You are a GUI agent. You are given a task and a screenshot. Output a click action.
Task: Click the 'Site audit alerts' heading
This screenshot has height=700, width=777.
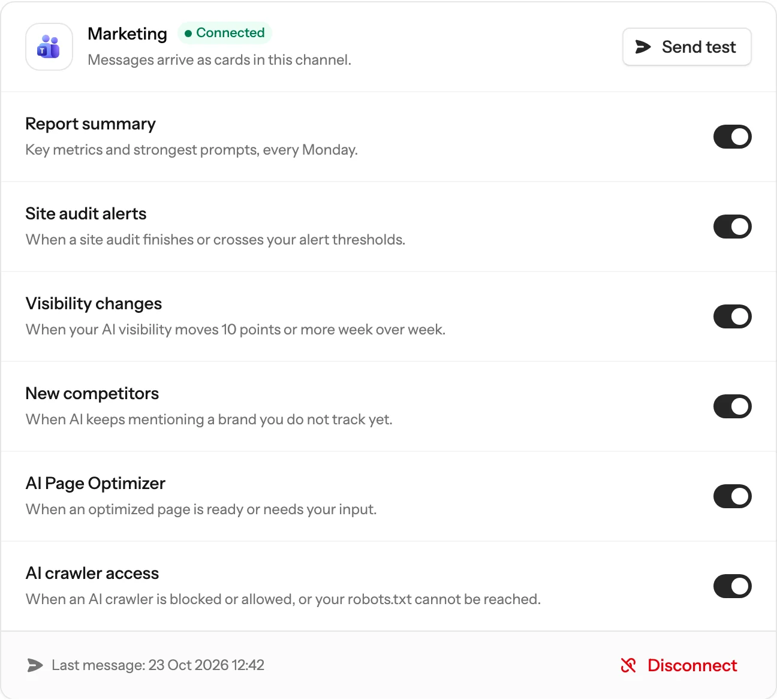[86, 214]
